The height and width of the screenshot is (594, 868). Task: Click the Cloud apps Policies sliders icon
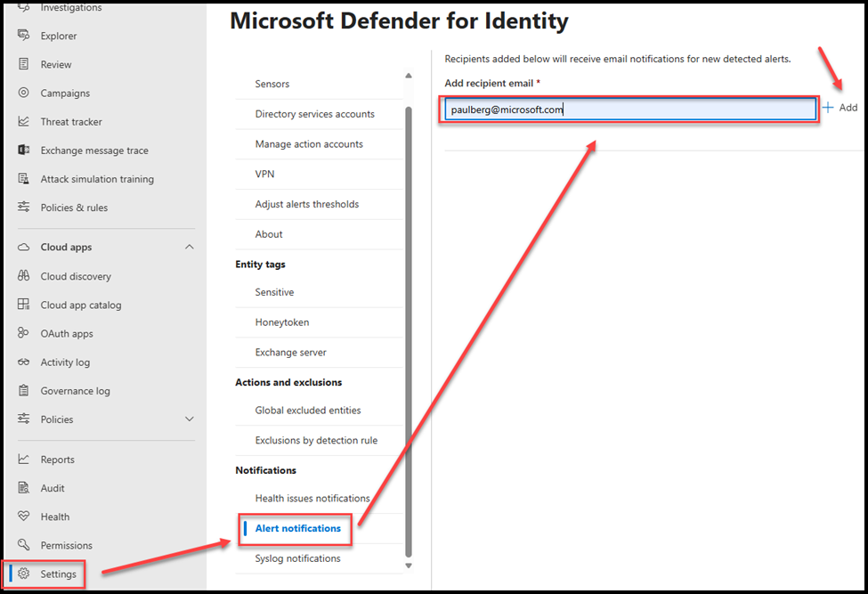[x=23, y=419]
